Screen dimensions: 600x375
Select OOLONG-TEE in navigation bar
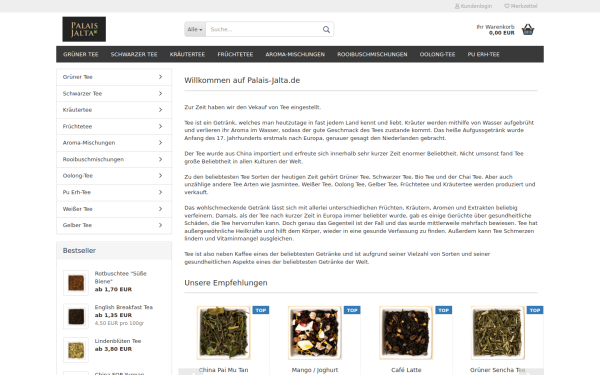click(437, 54)
